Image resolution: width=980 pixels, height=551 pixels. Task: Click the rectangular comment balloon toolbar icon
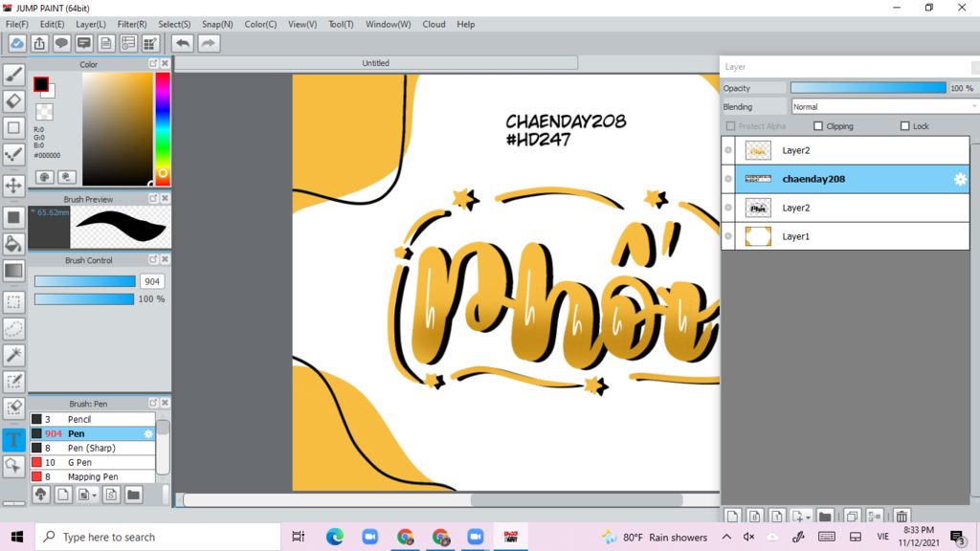click(x=84, y=43)
